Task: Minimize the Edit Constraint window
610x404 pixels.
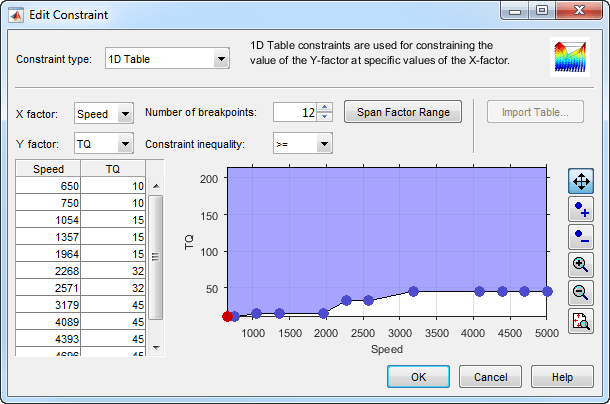Action: click(515, 11)
